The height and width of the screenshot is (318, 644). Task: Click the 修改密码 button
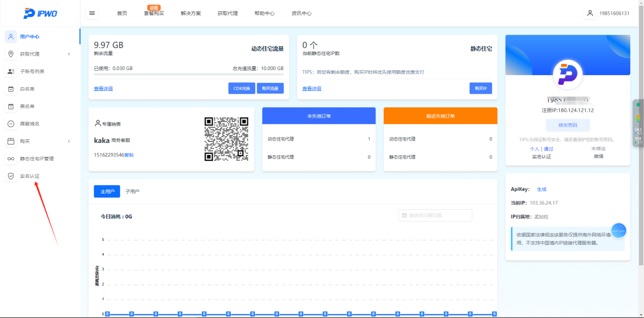[x=568, y=125]
